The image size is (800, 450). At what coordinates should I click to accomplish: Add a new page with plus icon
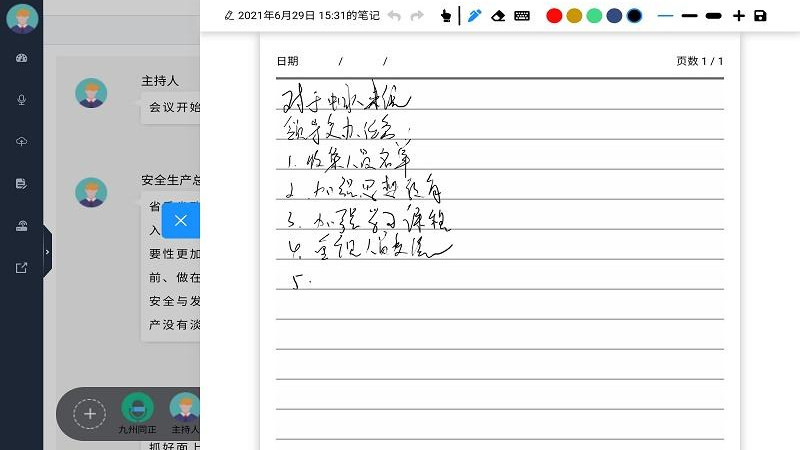coord(739,16)
